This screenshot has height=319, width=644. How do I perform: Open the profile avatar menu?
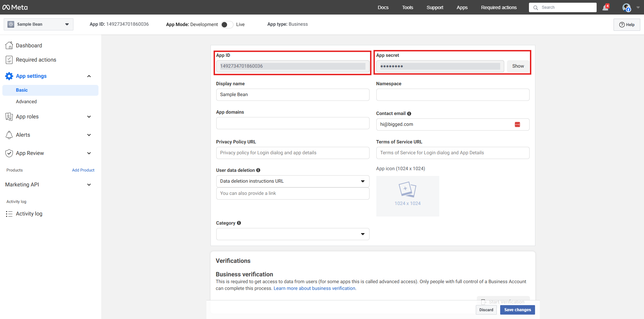[626, 7]
